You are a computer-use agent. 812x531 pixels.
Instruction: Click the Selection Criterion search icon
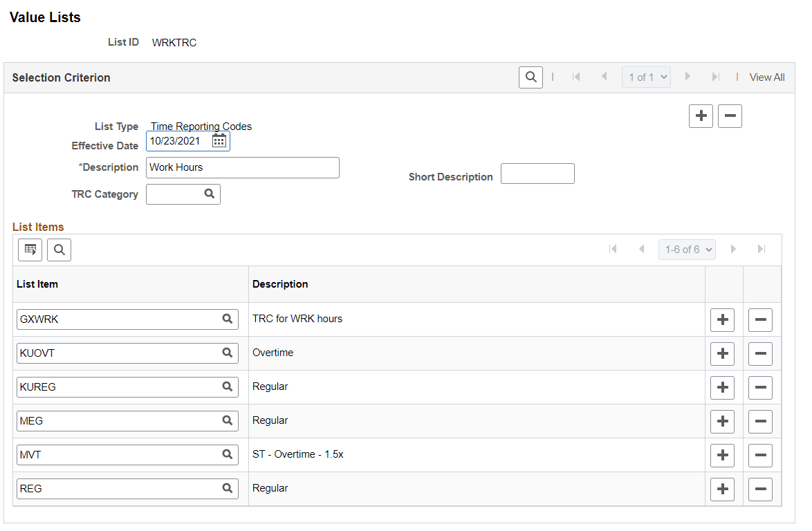coord(530,77)
